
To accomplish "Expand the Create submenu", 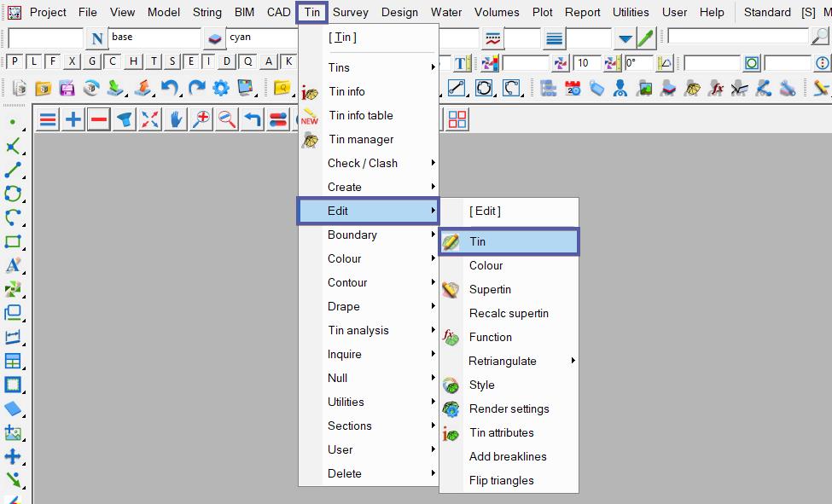I will click(369, 187).
